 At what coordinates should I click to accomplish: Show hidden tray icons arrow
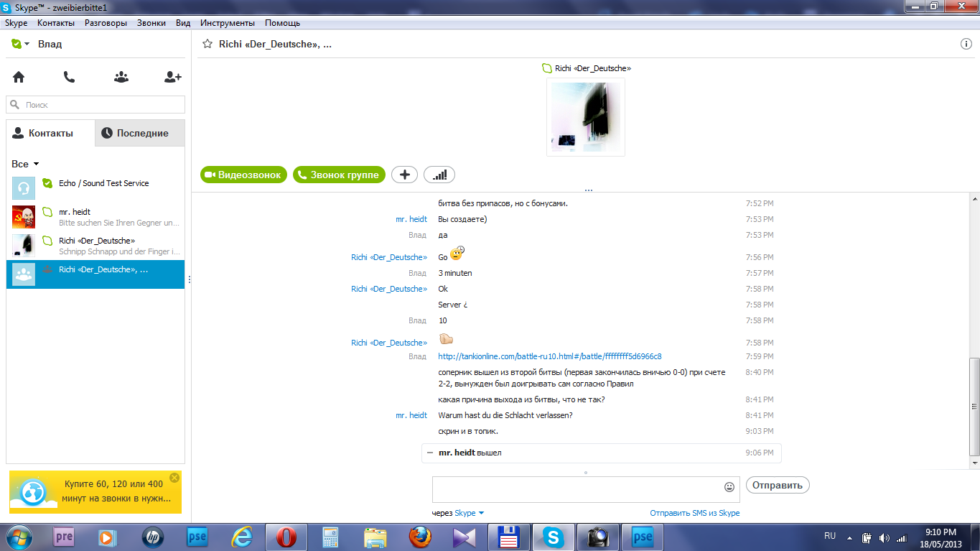coord(850,537)
